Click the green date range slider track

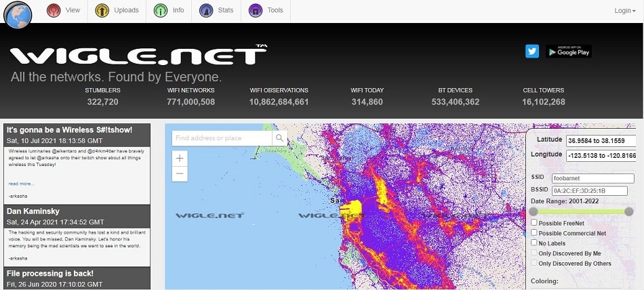click(x=581, y=211)
